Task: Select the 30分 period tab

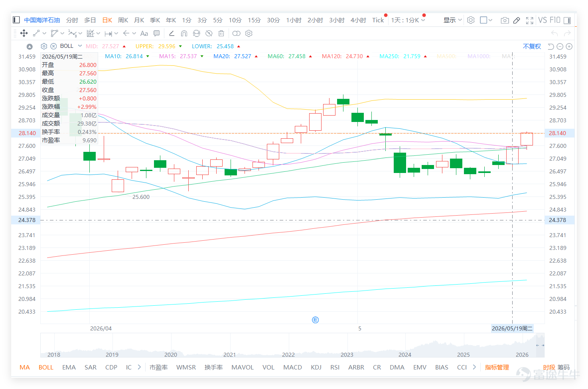Action: (x=273, y=20)
